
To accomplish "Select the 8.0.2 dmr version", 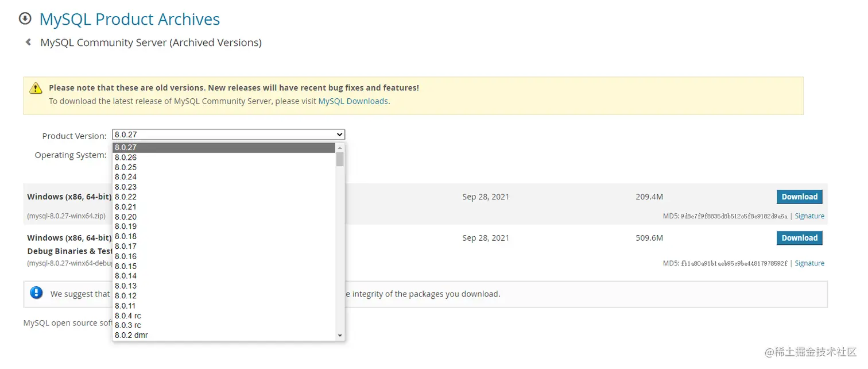I will click(131, 335).
